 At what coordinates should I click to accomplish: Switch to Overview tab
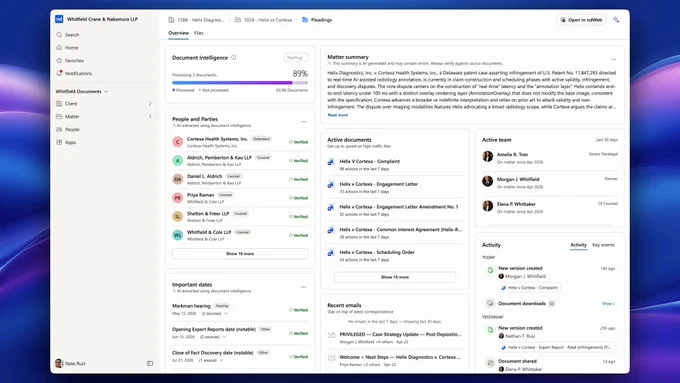pos(178,33)
